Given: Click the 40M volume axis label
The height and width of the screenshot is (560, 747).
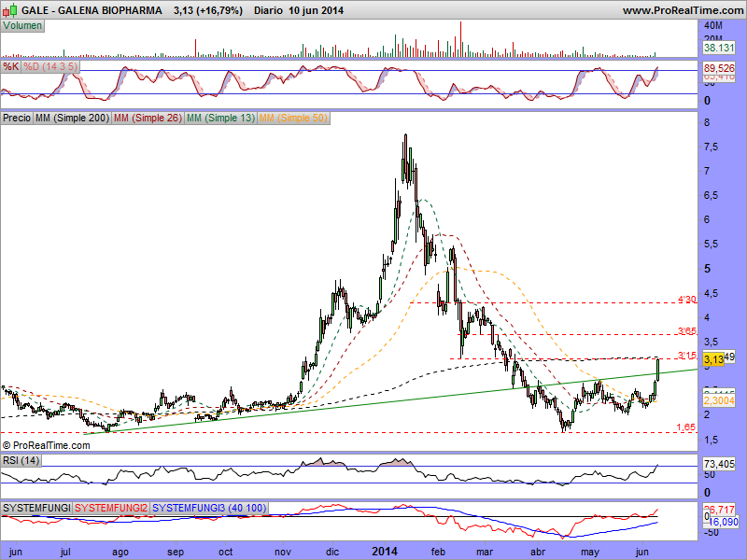Looking at the screenshot, I should (x=713, y=25).
